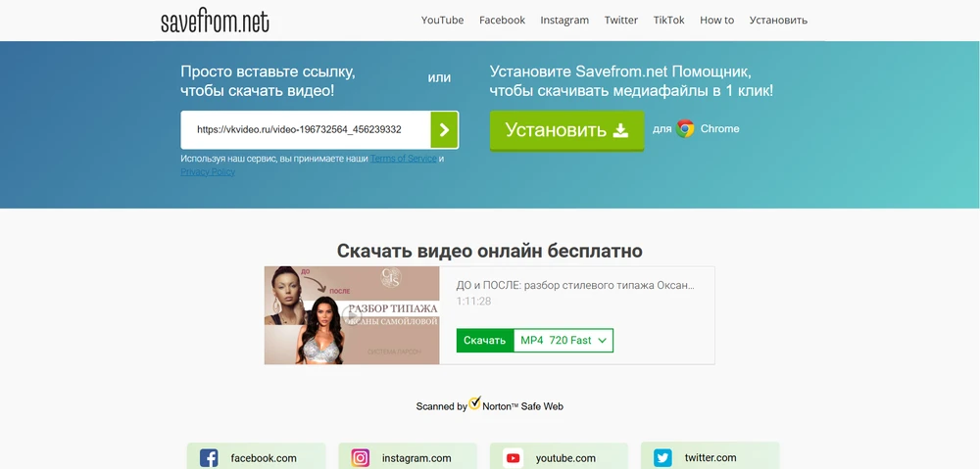
Task: Go to How to in navigation
Action: [716, 21]
